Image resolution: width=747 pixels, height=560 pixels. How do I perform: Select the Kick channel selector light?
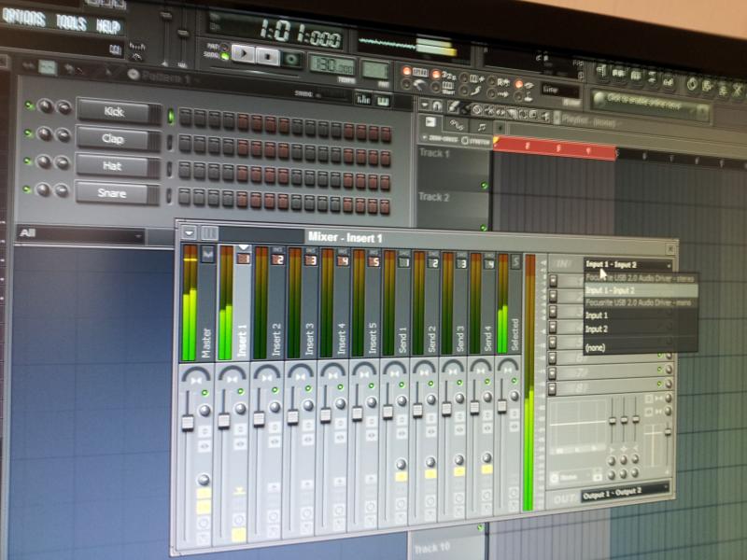[171, 116]
